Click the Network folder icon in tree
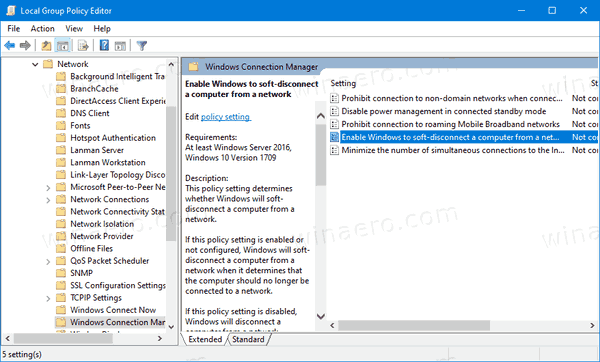 click(48, 64)
